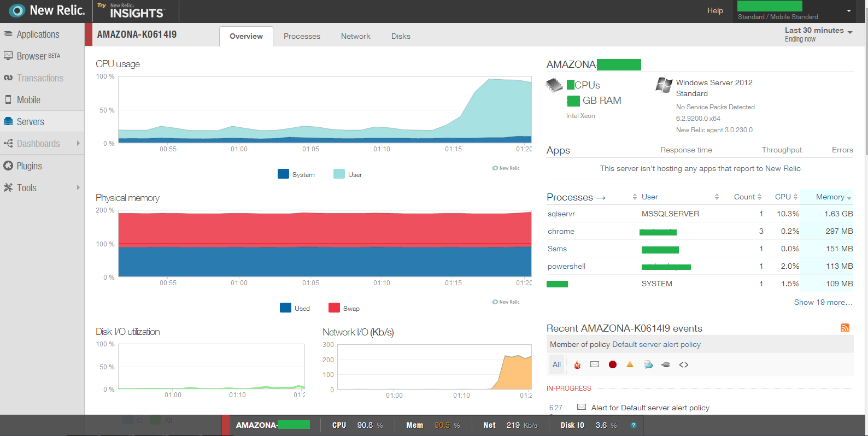The width and height of the screenshot is (868, 436).
Task: Open the sqlservr process
Action: click(x=561, y=214)
